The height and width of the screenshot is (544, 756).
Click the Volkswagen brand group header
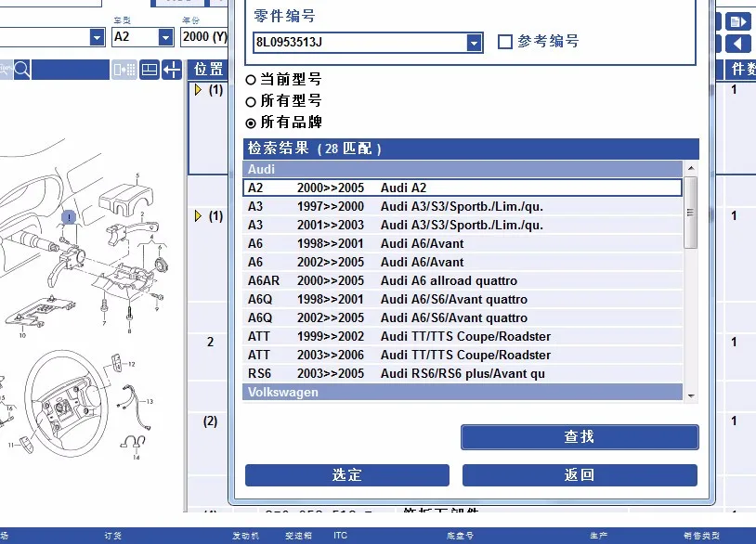[x=463, y=393]
